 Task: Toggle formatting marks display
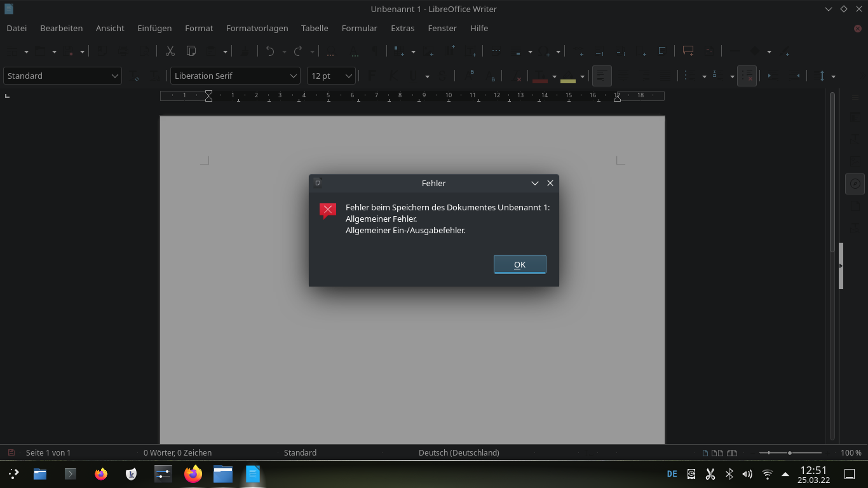click(x=375, y=51)
